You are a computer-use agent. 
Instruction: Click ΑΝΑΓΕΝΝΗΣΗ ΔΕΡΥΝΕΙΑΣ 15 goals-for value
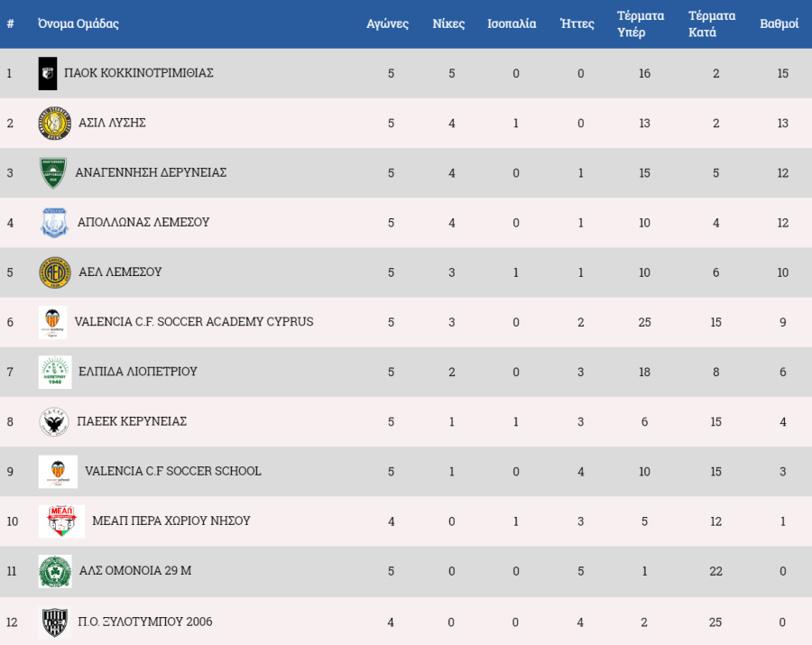[644, 173]
